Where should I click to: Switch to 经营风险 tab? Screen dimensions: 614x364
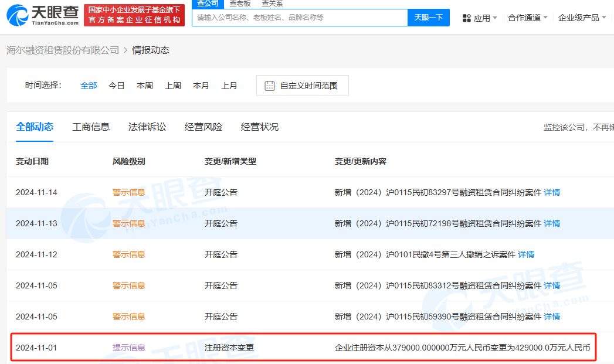coord(203,127)
